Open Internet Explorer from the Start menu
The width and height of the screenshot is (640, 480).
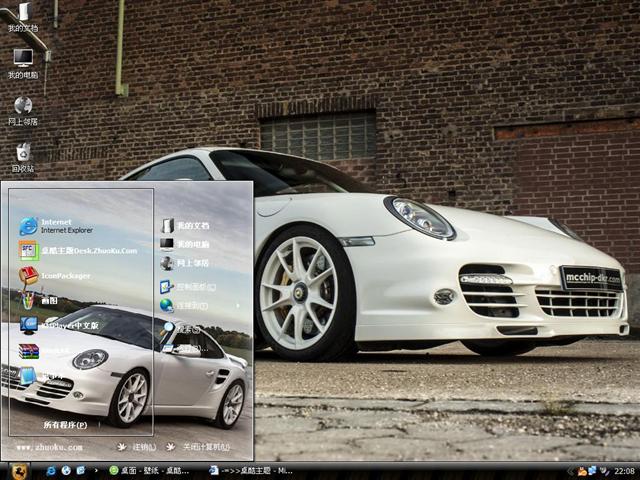point(60,225)
